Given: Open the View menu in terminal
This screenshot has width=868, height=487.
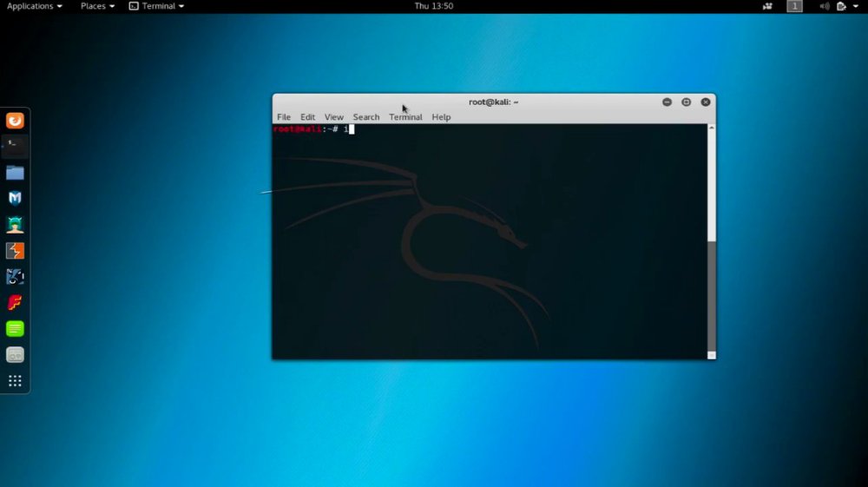Looking at the screenshot, I should (x=334, y=117).
